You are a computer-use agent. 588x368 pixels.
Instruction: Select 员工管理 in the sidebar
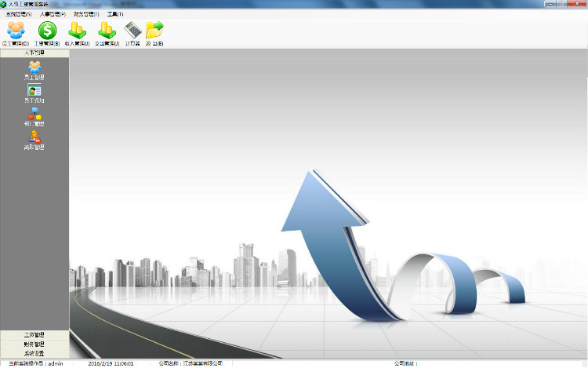click(x=34, y=70)
